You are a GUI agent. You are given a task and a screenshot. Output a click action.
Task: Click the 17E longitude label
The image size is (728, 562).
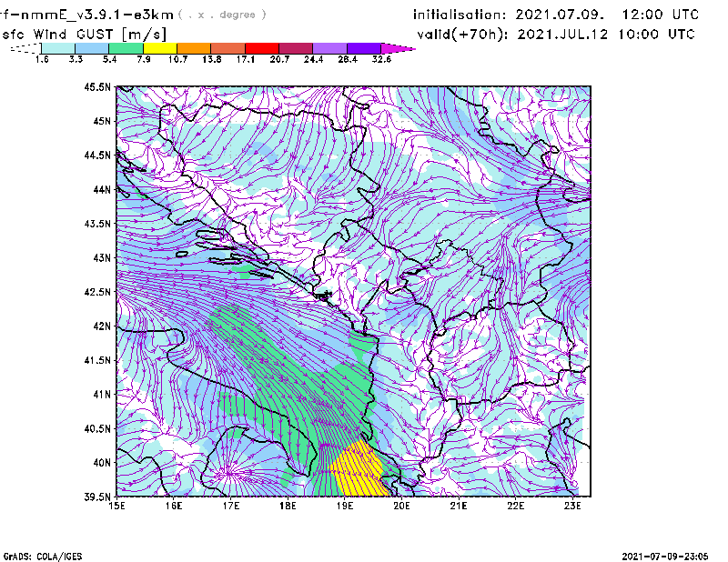tap(231, 506)
